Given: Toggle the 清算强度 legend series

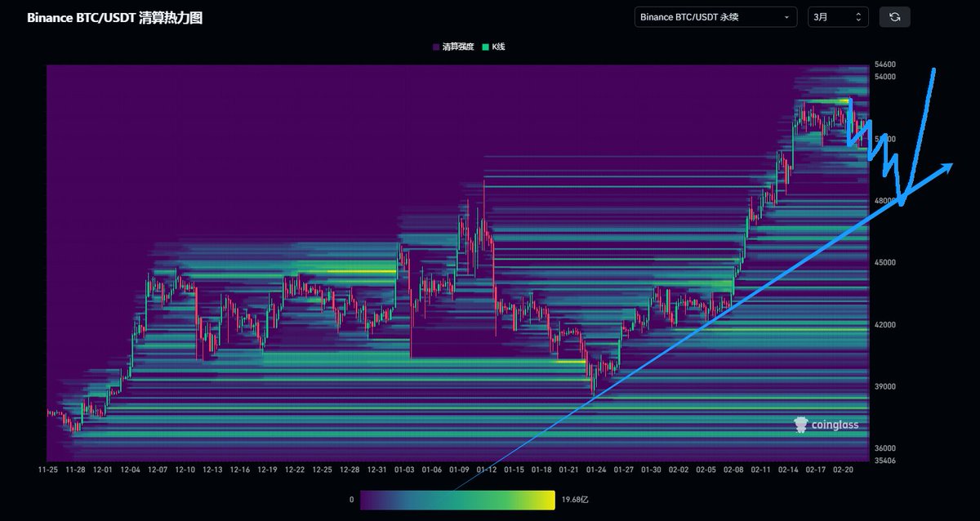Looking at the screenshot, I should coord(453,47).
